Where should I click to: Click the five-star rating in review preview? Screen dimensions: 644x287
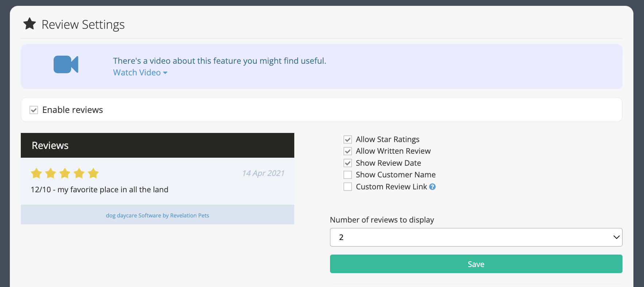pyautogui.click(x=65, y=173)
